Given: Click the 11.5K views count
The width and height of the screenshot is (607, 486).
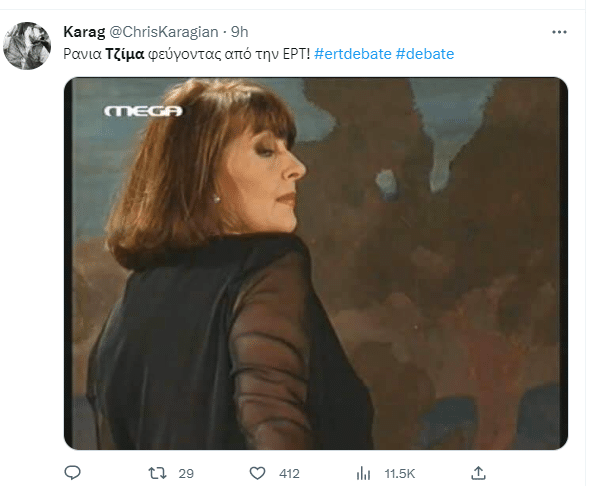Looking at the screenshot, I should [400, 473].
